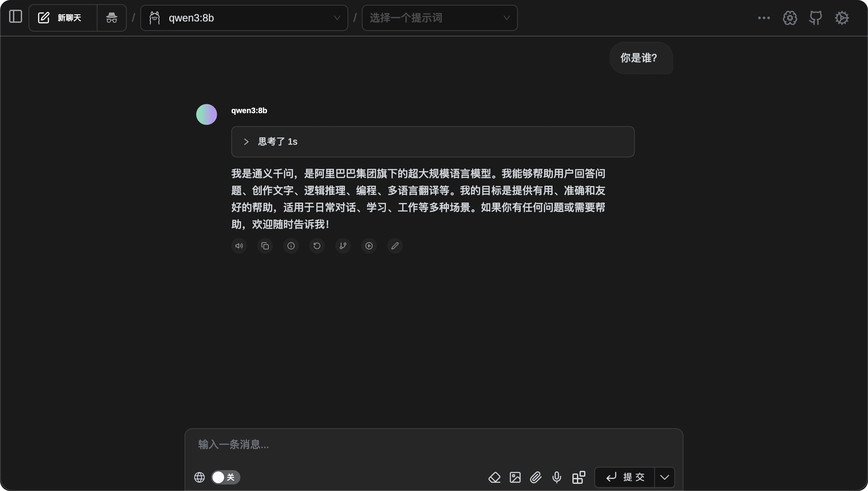Clear the conversation with the eraser icon
The image size is (868, 491).
494,477
